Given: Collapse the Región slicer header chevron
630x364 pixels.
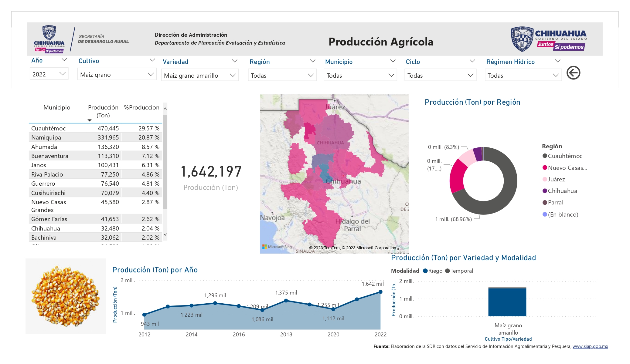Looking at the screenshot, I should pyautogui.click(x=312, y=61).
